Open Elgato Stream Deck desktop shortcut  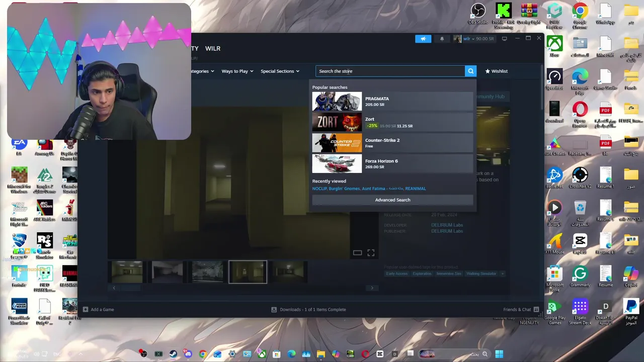(x=580, y=312)
